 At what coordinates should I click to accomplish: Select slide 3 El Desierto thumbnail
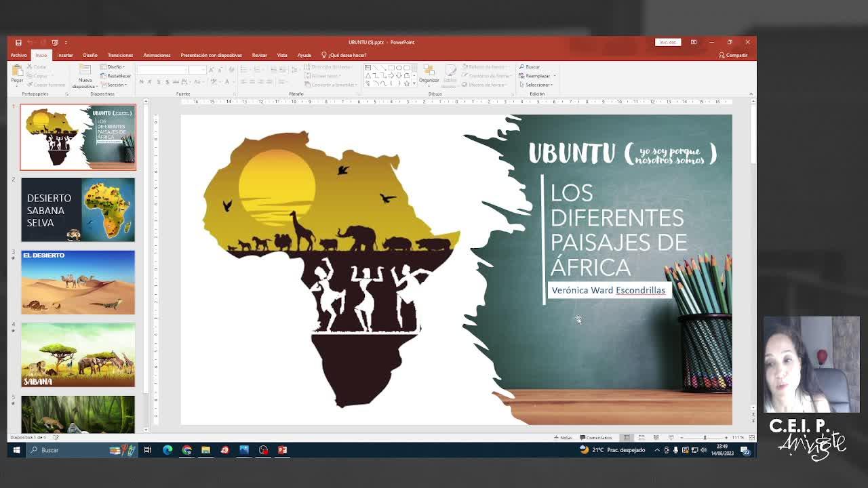78,283
